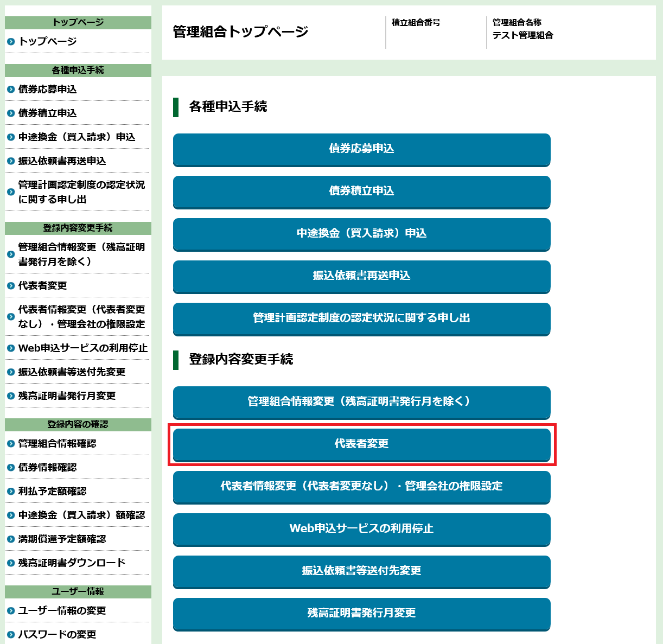Click the main 登録内容変更手続 section heading
Screen dimensions: 663x644
pyautogui.click(x=241, y=359)
